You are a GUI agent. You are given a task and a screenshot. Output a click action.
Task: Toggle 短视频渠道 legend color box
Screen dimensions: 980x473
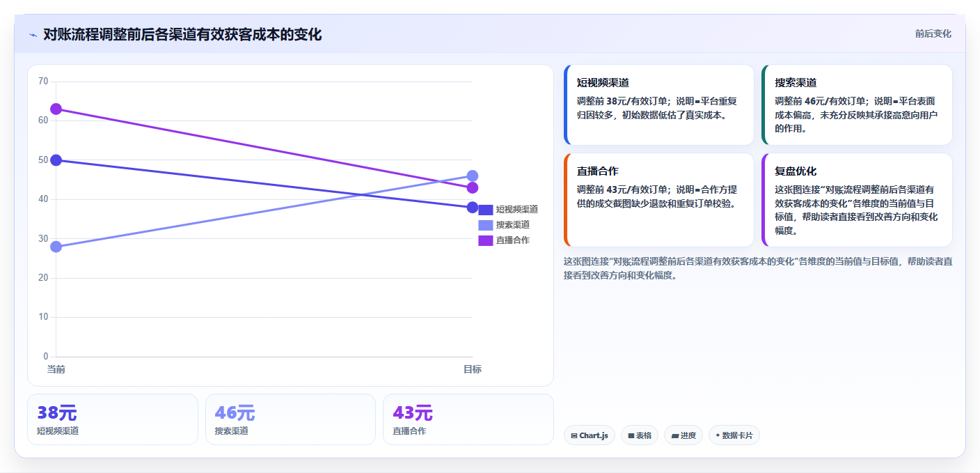486,210
